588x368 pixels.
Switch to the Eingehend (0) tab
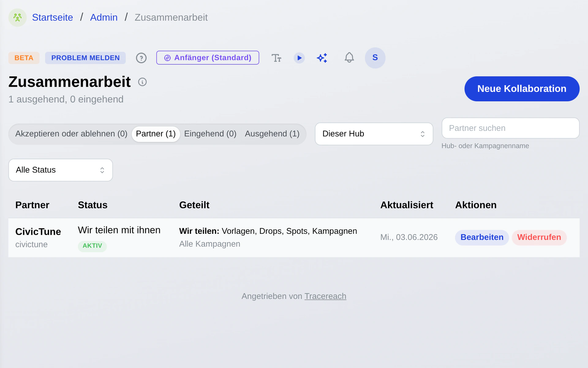click(x=210, y=134)
